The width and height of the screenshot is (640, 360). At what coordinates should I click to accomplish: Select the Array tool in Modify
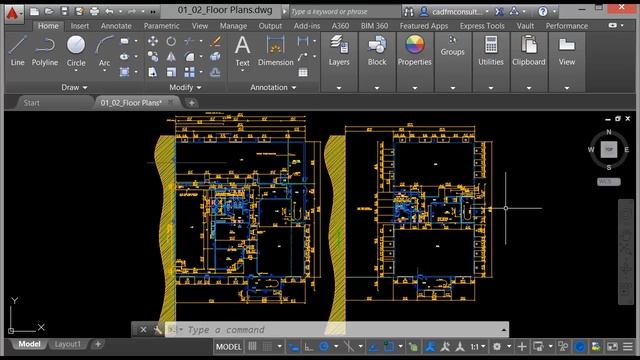pyautogui.click(x=189, y=72)
